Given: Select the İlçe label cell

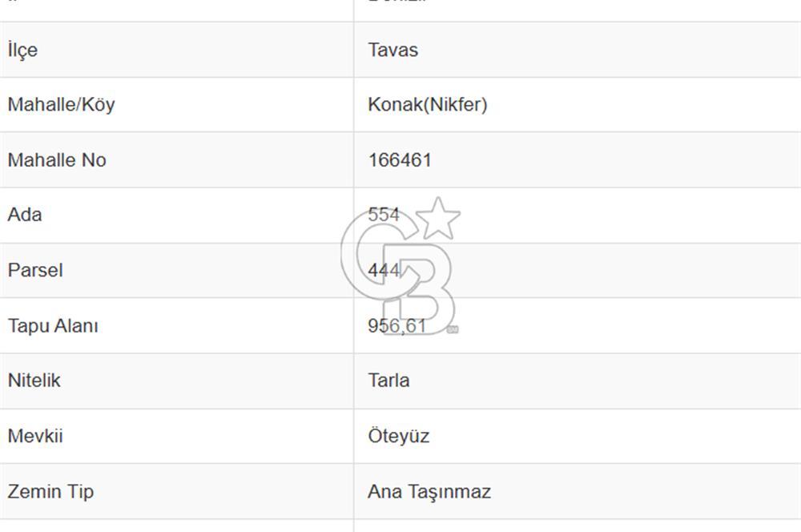Looking at the screenshot, I should coord(177,50).
